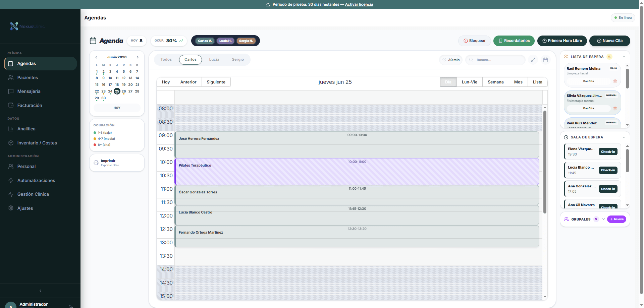644x308 pixels.
Task: Open the Recordatorios button
Action: pos(514,41)
